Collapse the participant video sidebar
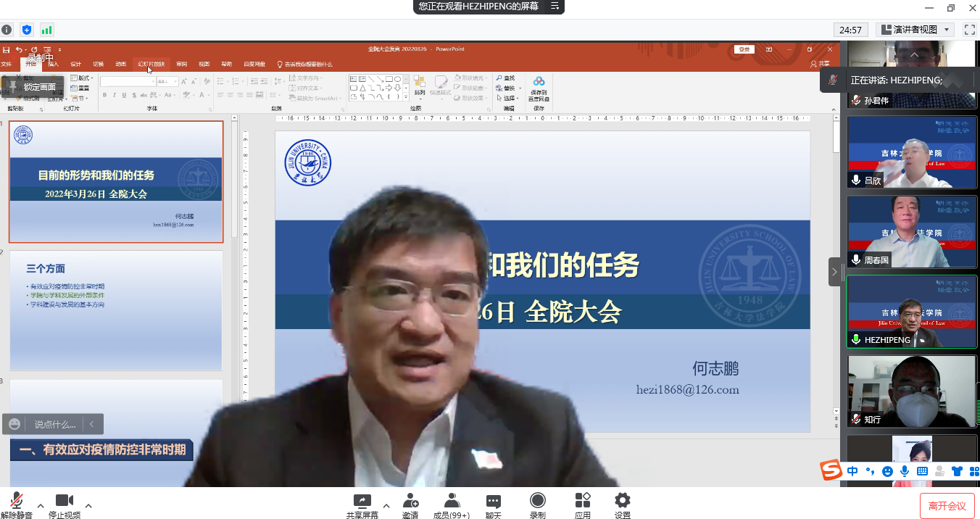Image resolution: width=980 pixels, height=519 pixels. tap(834, 272)
